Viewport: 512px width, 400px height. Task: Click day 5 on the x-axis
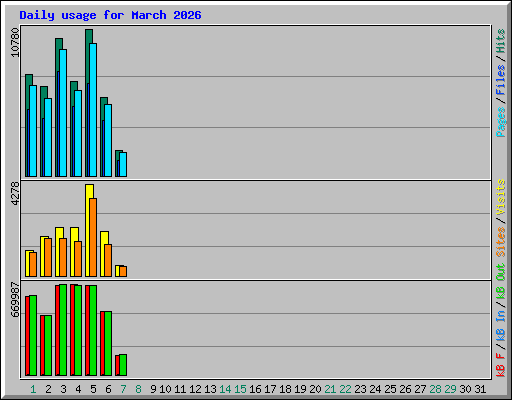(x=93, y=389)
